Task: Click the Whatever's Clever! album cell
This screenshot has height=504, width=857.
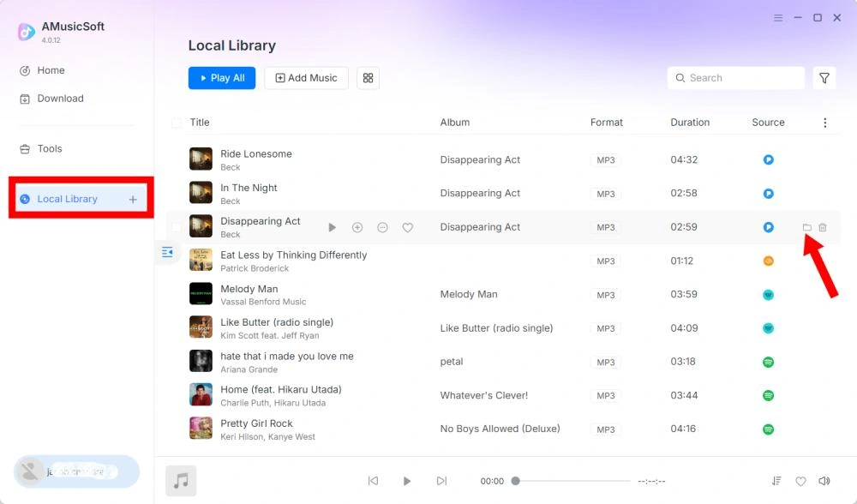Action: [483, 395]
